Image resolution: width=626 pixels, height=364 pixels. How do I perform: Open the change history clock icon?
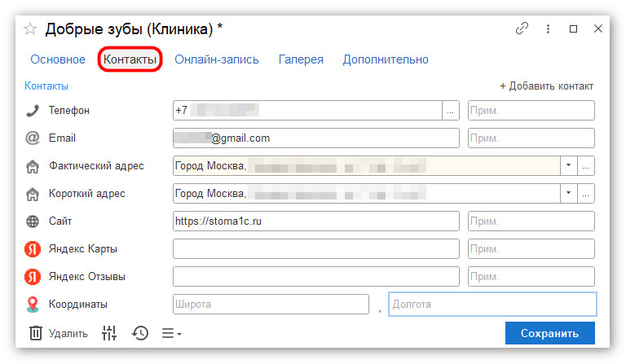click(x=140, y=333)
